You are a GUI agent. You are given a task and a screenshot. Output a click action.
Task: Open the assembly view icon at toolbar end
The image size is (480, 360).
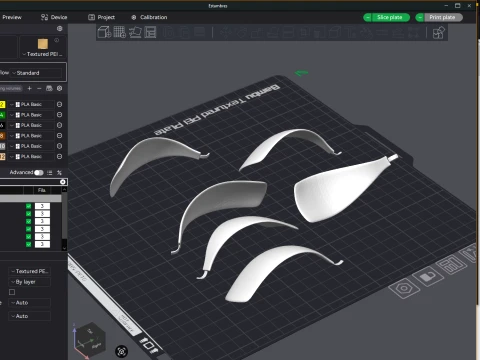click(x=438, y=33)
